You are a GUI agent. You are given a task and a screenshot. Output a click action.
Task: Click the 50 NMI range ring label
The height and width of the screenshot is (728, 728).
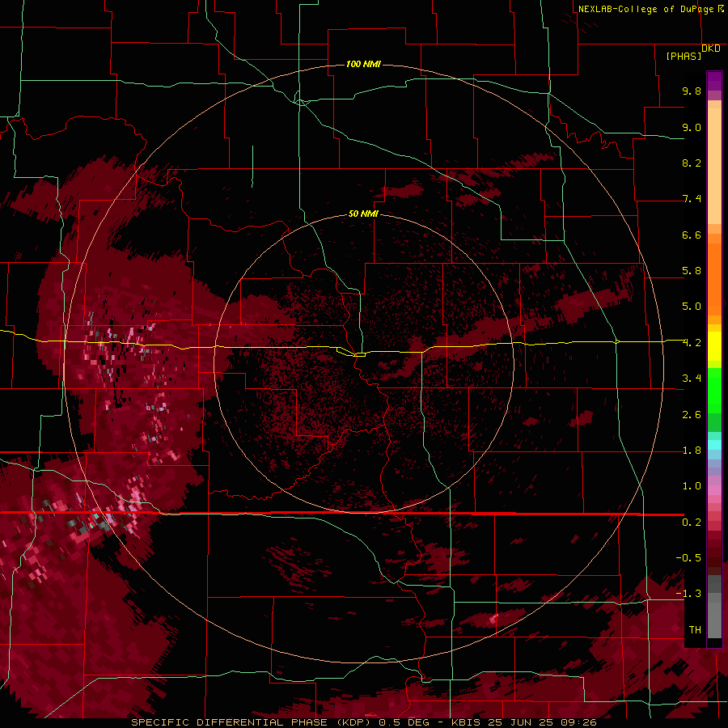click(x=363, y=214)
